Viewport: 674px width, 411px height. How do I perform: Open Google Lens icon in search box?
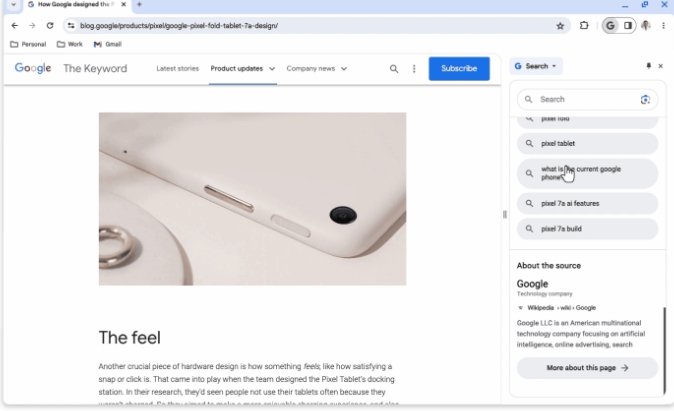click(x=645, y=99)
